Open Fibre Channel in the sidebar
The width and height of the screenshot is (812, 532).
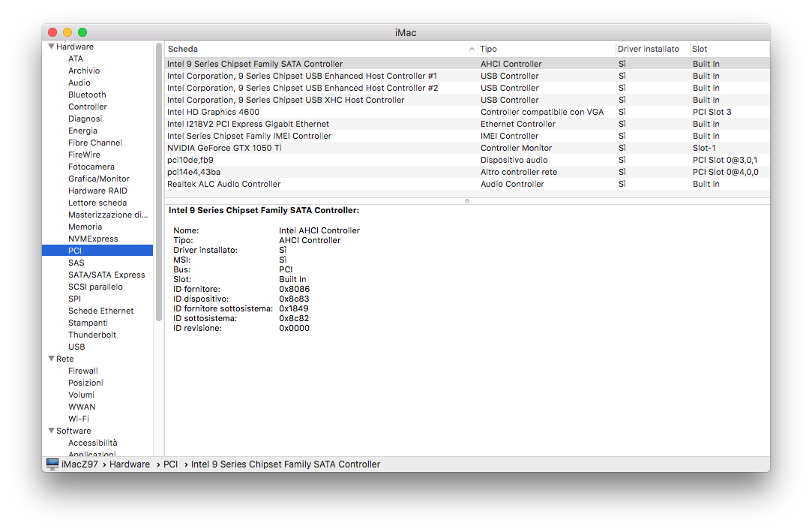[95, 143]
